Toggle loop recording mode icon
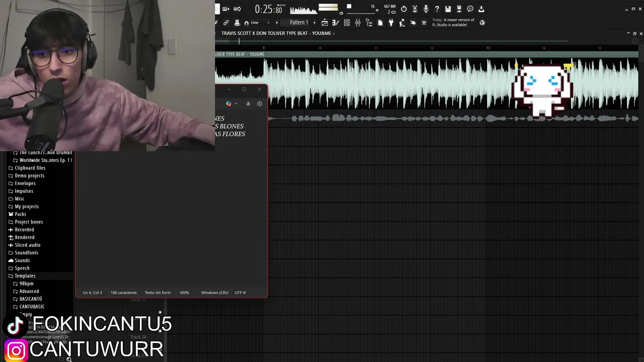The width and height of the screenshot is (644, 362). coord(237,9)
